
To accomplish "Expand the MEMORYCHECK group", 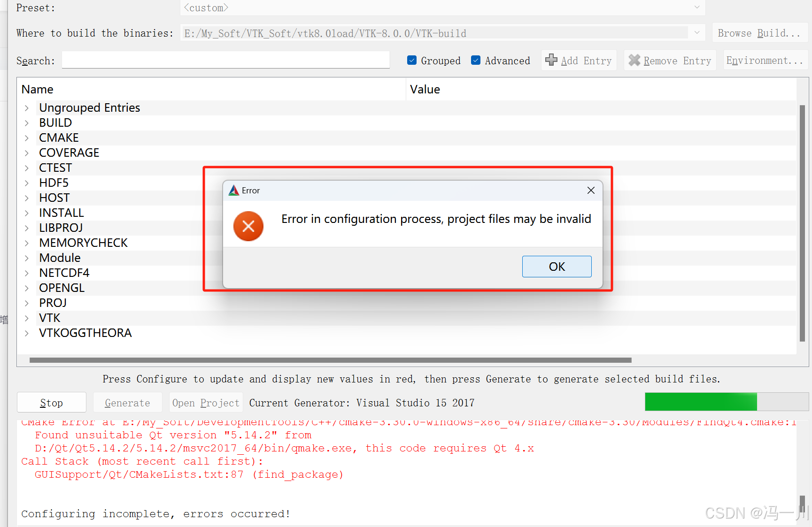I will pyautogui.click(x=27, y=243).
